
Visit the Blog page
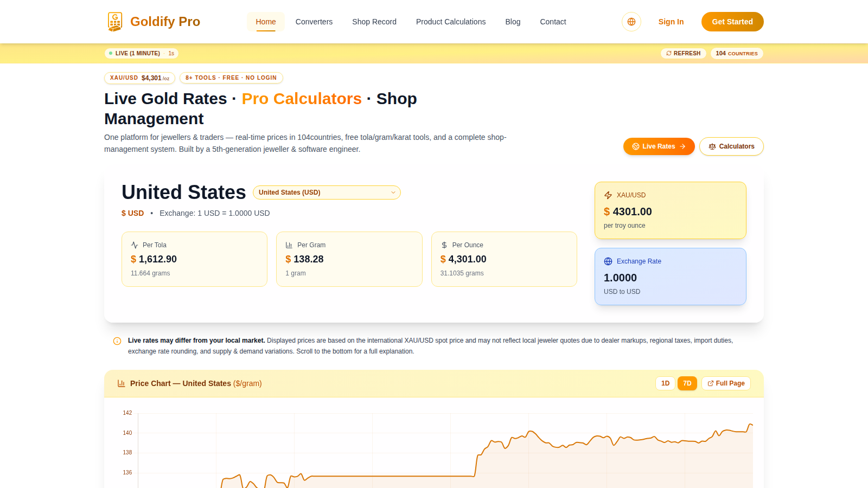click(513, 22)
